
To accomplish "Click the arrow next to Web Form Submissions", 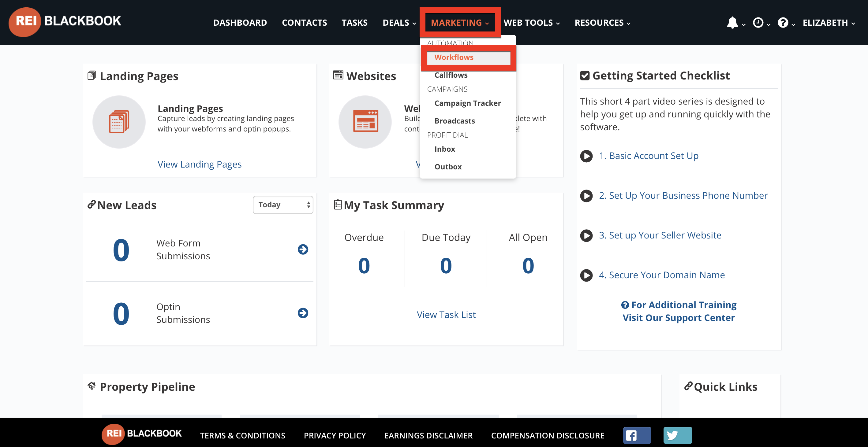I will [303, 249].
